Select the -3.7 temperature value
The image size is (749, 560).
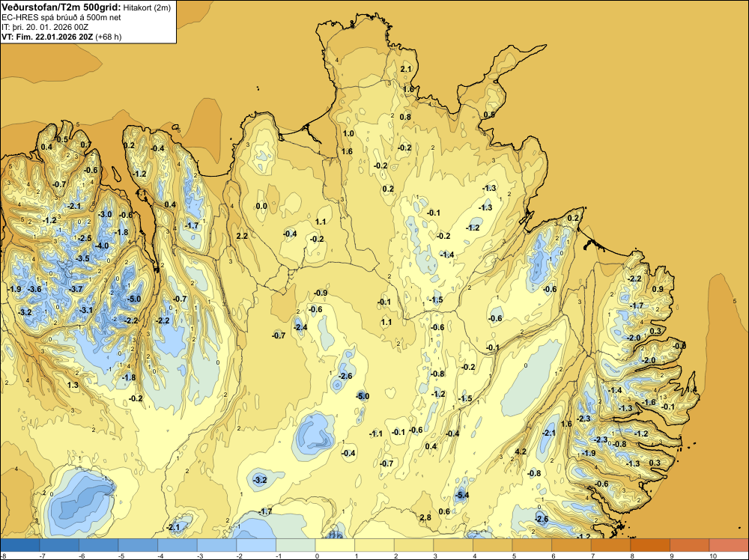coord(76,289)
